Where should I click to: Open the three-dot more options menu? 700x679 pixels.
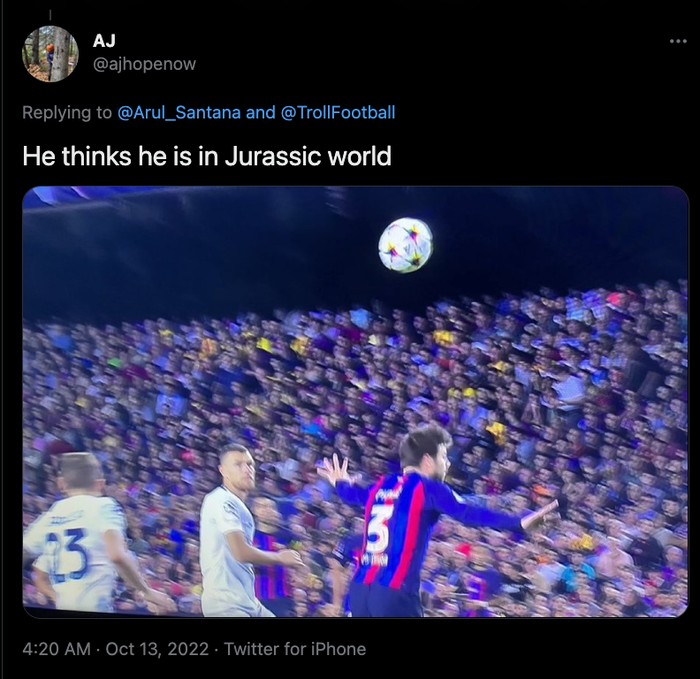[678, 41]
